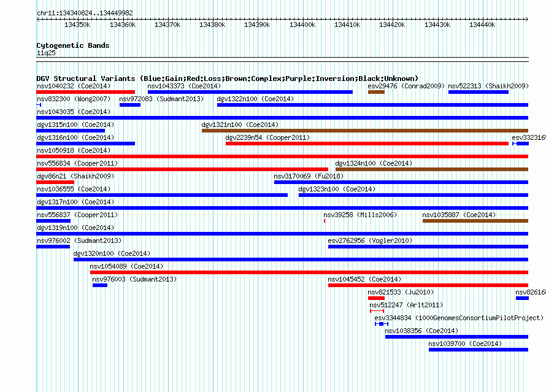546x392 pixels.
Task: Click dgv86n21 (Shaikh2009) label
Action: coord(75,176)
